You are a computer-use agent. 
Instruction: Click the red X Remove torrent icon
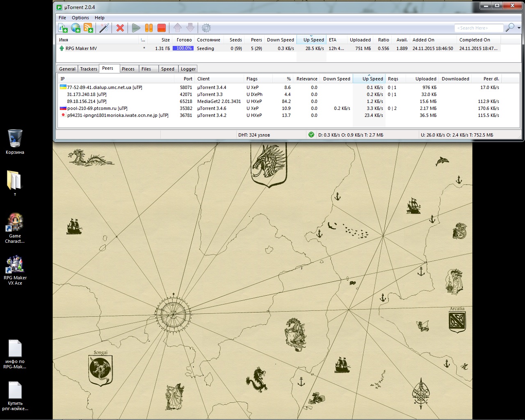[x=120, y=27]
